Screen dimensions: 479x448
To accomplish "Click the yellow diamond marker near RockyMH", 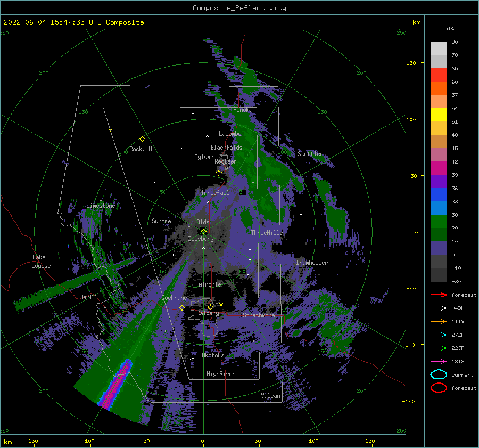I will click(142, 139).
